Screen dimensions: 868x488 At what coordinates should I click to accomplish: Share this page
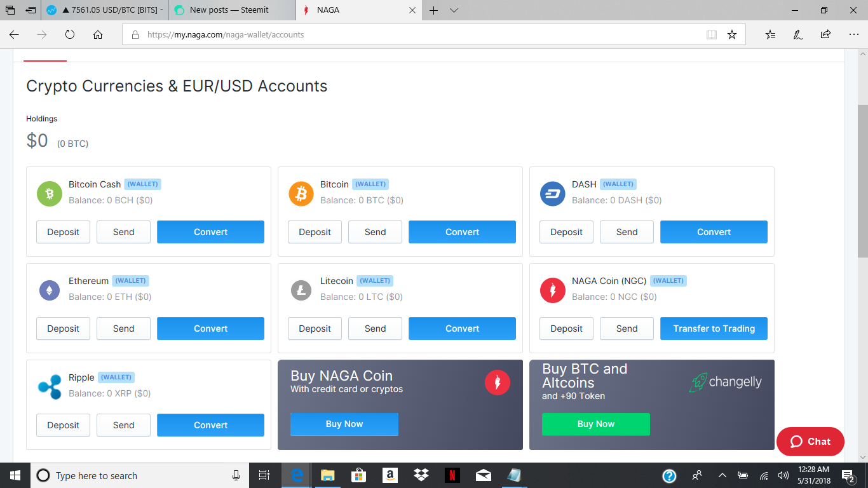(x=825, y=35)
